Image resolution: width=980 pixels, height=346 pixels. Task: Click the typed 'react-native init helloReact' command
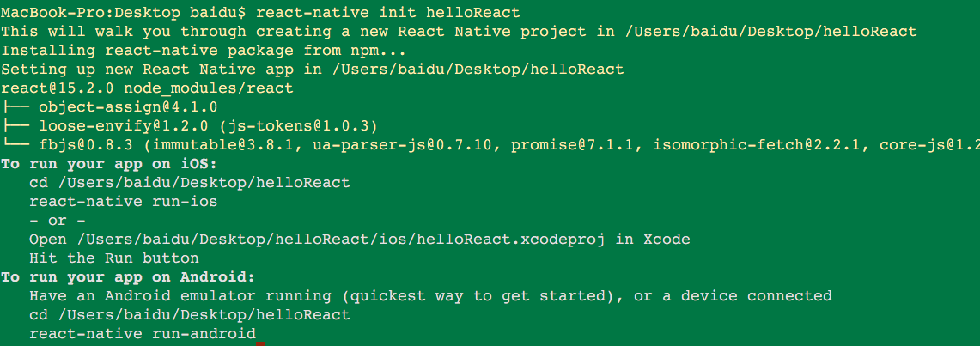tap(387, 13)
